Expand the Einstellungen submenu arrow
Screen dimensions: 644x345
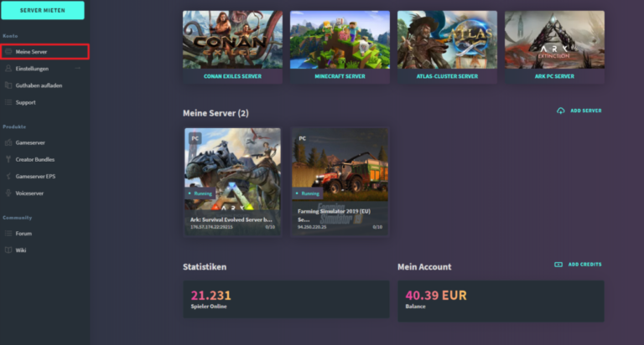78,69
